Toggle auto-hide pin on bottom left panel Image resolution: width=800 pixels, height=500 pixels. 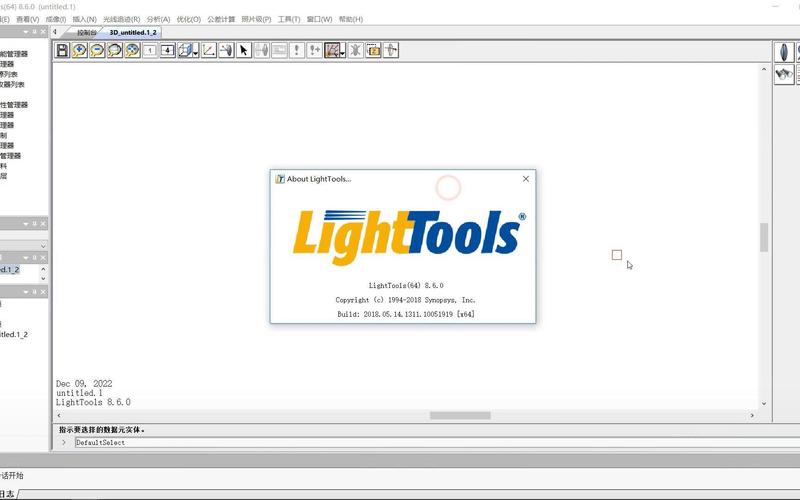[x=35, y=292]
